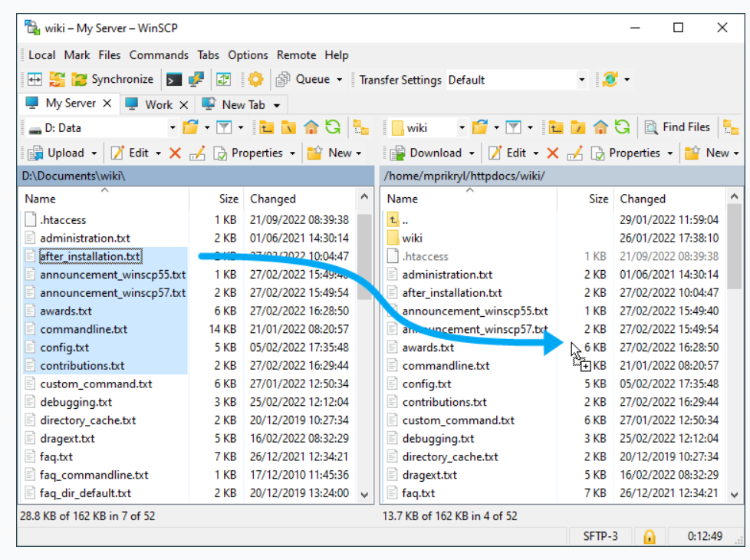Click the lock icon in status bar
Screen dimensions: 750x560
(x=650, y=536)
